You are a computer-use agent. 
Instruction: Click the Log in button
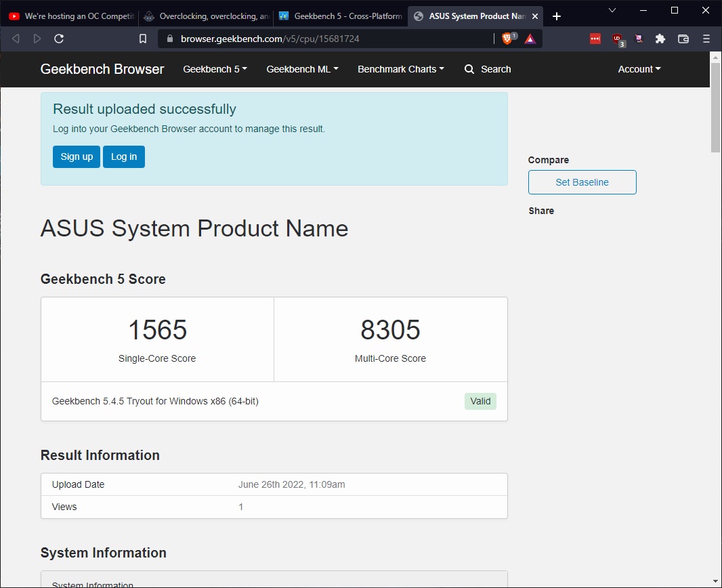pyautogui.click(x=124, y=156)
